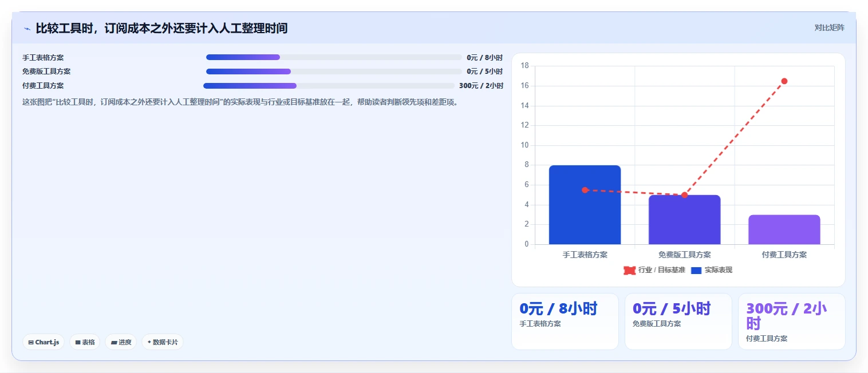Click the red 行业 / 目标基准 legend swatch
The image size is (868, 373).
pos(630,270)
